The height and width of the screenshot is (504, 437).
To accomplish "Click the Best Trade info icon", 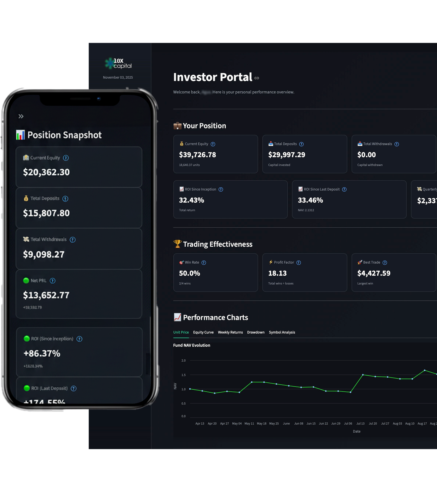I will [385, 262].
